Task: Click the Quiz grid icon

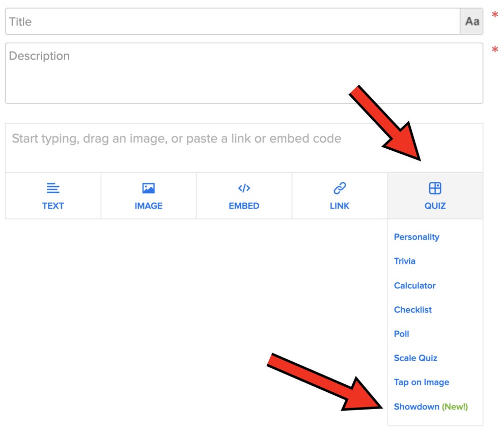Action: click(x=435, y=188)
